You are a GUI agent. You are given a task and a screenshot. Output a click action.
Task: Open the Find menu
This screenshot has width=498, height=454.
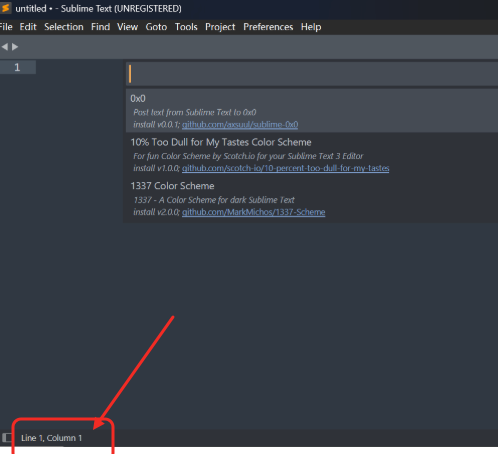tap(100, 27)
